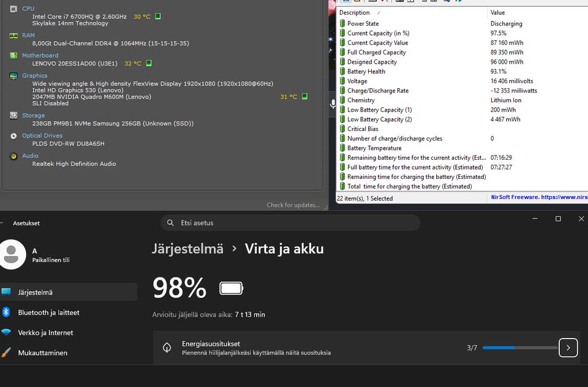Go back to Järjestelmä via the breadcrumb

[x=187, y=249]
